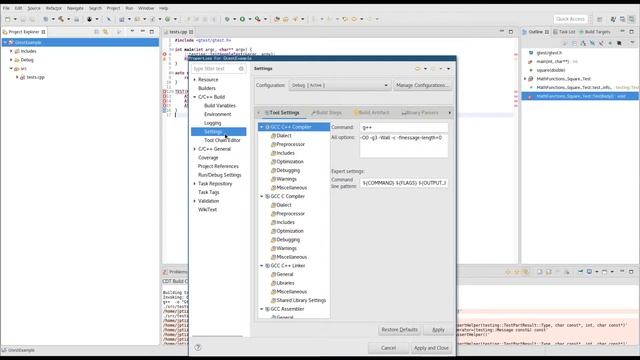The width and height of the screenshot is (640, 360).
Task: Switch to the Build Targets tab
Action: 595,32
